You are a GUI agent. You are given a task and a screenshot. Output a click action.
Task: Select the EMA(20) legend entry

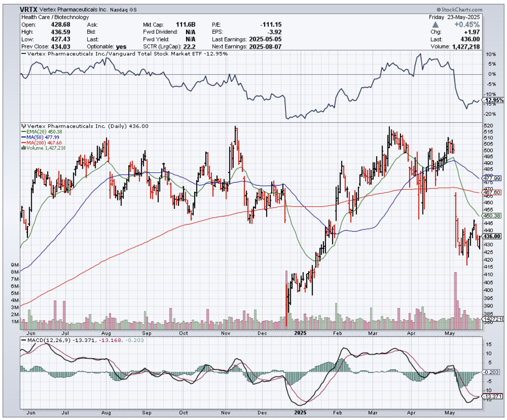coord(42,132)
